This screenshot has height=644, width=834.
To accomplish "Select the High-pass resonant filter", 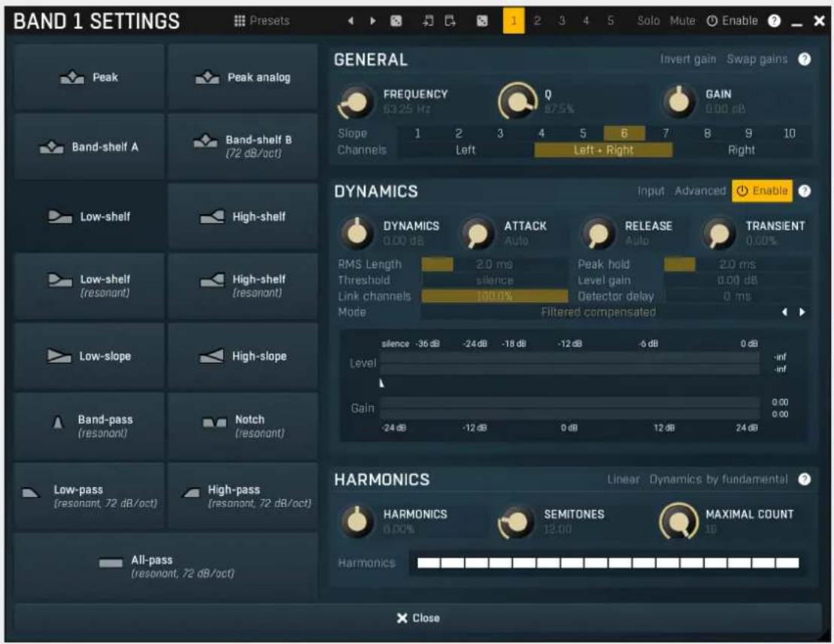I will click(243, 496).
